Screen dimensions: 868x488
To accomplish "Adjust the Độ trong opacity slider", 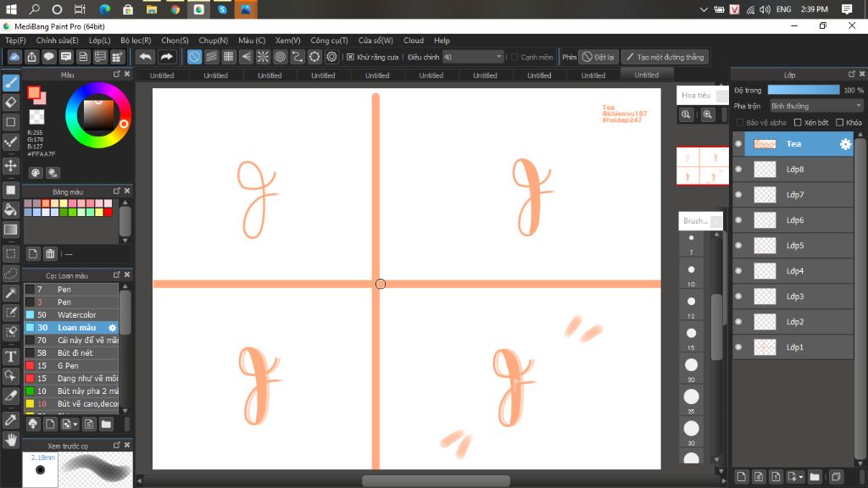I will click(x=804, y=90).
